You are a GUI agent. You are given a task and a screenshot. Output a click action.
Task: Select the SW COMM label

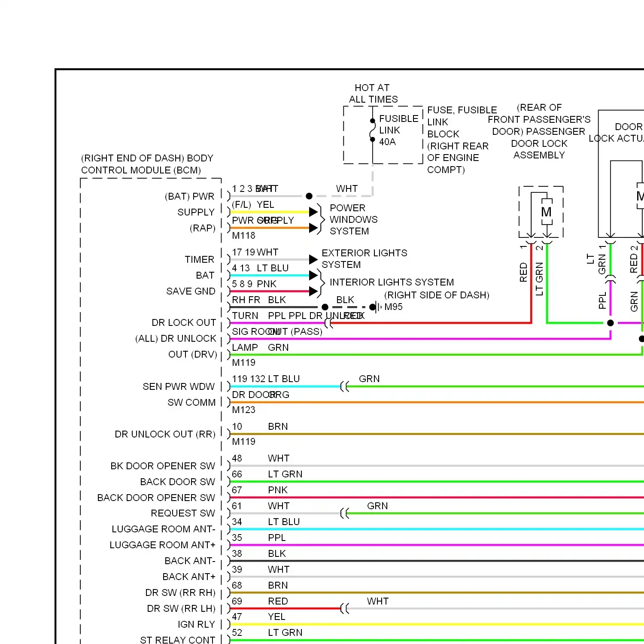click(191, 402)
